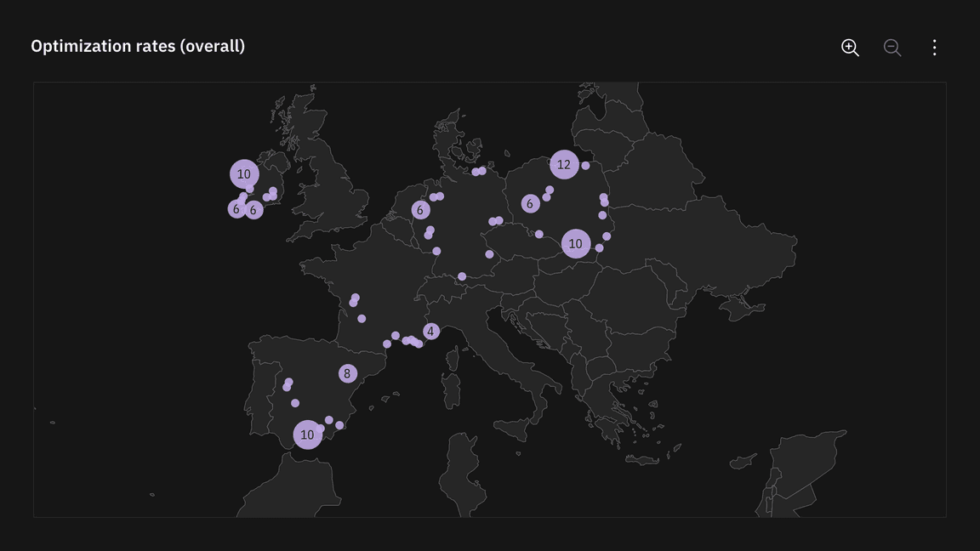Screen dimensions: 980x551
Task: Click the zoom out magnifier icon
Action: (x=892, y=48)
